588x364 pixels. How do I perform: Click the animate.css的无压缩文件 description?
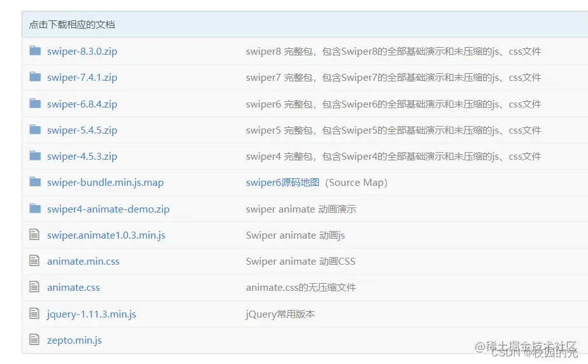pyautogui.click(x=301, y=288)
